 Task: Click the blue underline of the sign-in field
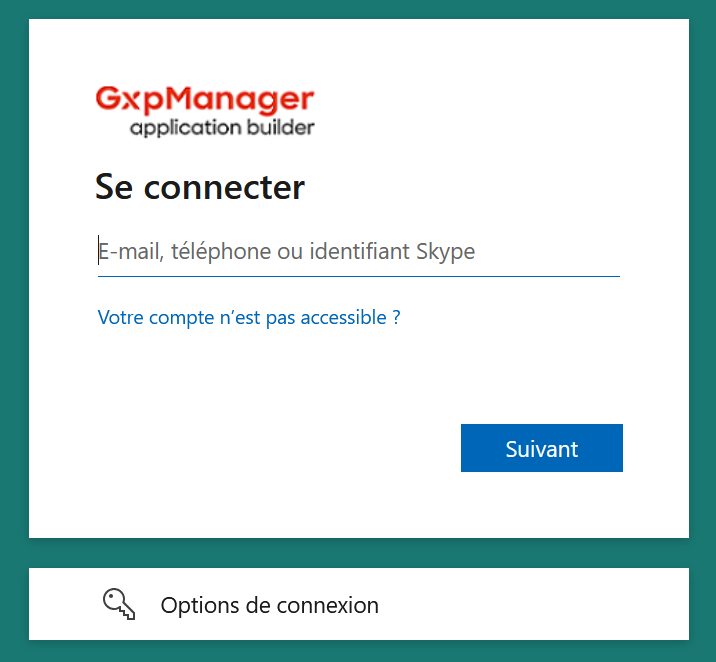358,275
